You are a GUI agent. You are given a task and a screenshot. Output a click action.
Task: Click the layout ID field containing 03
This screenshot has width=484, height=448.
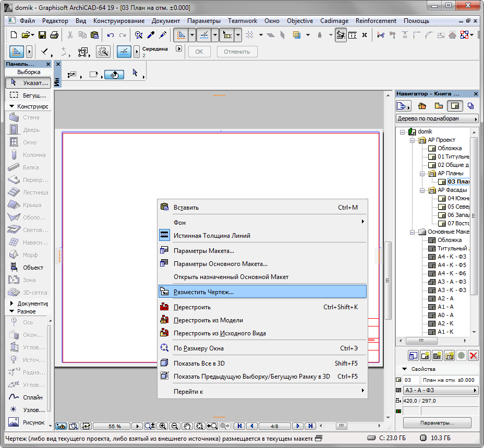coord(411,380)
